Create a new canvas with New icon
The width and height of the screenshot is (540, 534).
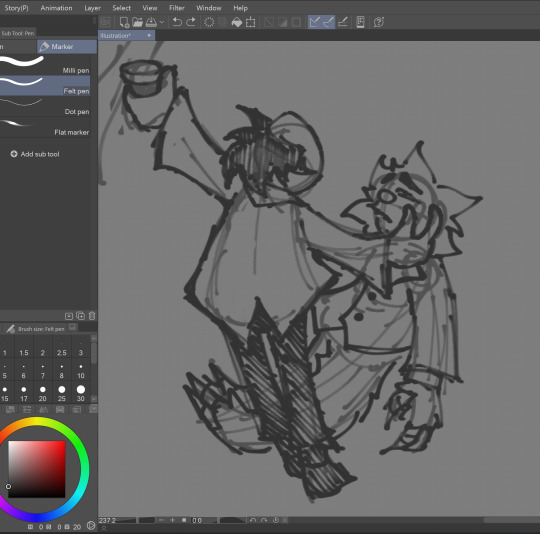point(124,22)
